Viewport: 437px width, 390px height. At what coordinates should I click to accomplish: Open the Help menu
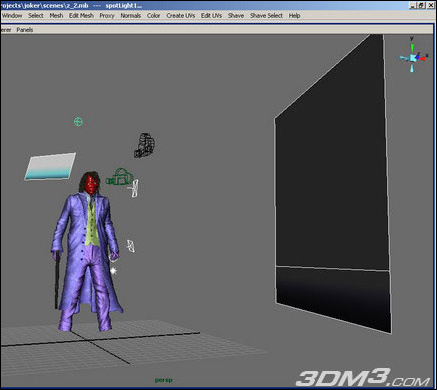coord(294,16)
